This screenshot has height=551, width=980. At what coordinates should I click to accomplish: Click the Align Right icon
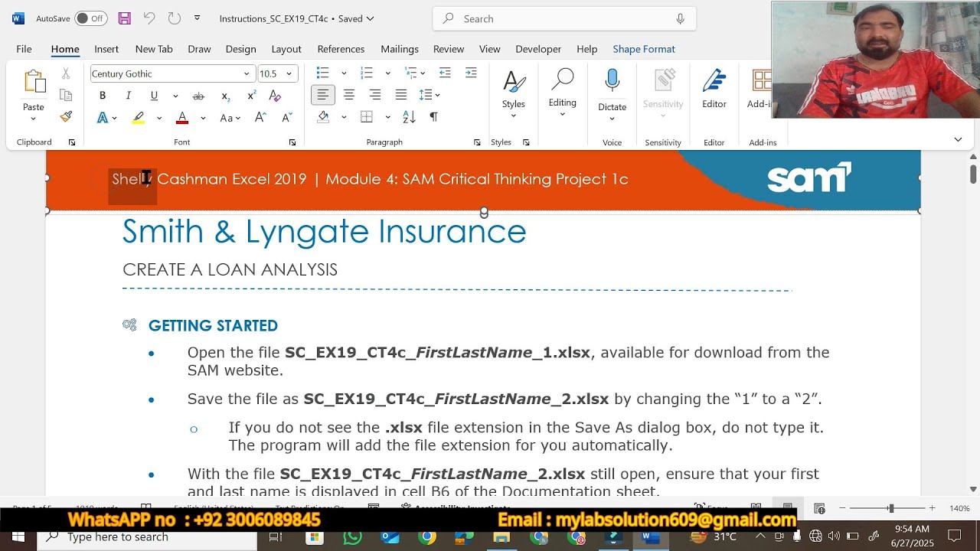(x=375, y=95)
